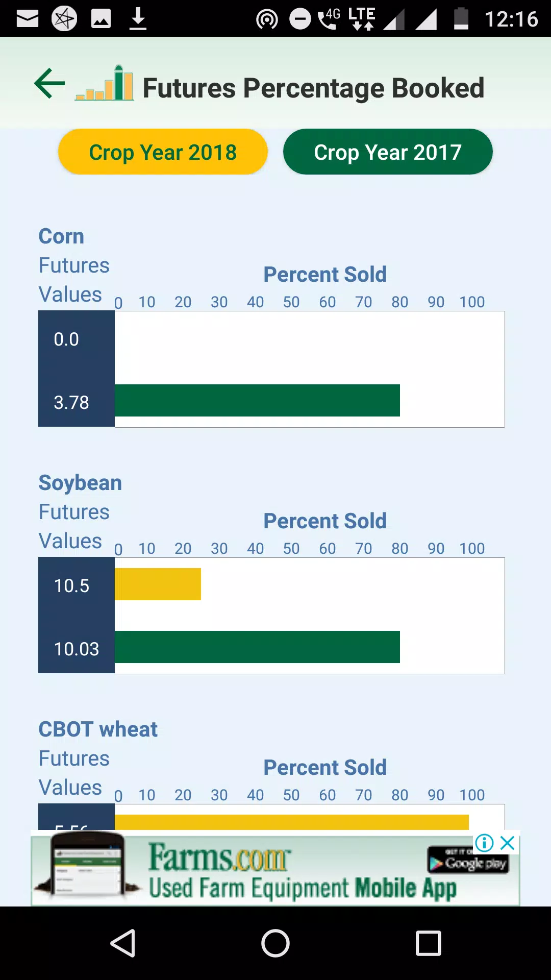Image resolution: width=551 pixels, height=980 pixels.
Task: Tap Android home circle button
Action: click(x=275, y=943)
